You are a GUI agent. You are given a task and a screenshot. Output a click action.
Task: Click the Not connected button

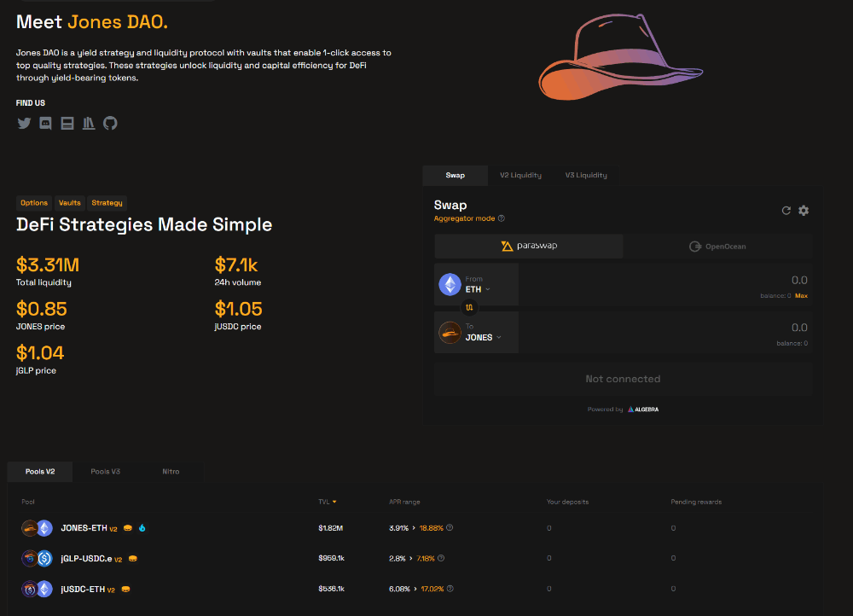click(623, 379)
